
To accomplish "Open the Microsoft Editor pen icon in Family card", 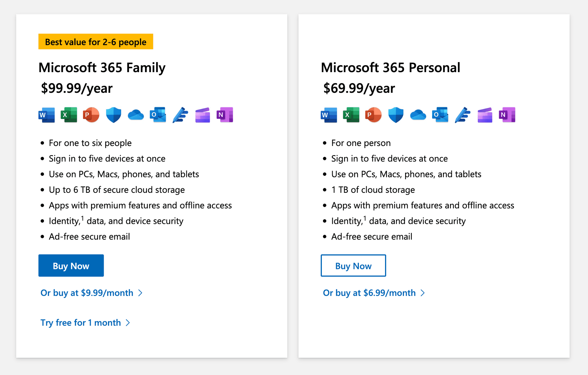I will tap(180, 115).
